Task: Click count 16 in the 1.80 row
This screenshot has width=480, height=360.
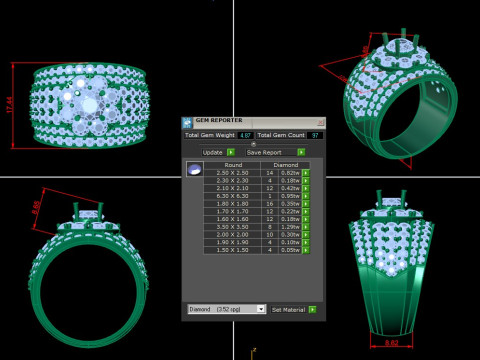Action: pos(270,204)
